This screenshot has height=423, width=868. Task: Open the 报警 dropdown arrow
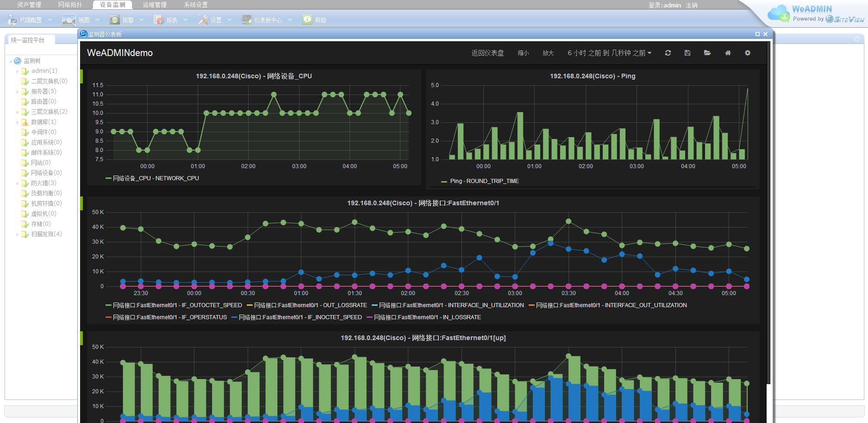(141, 20)
